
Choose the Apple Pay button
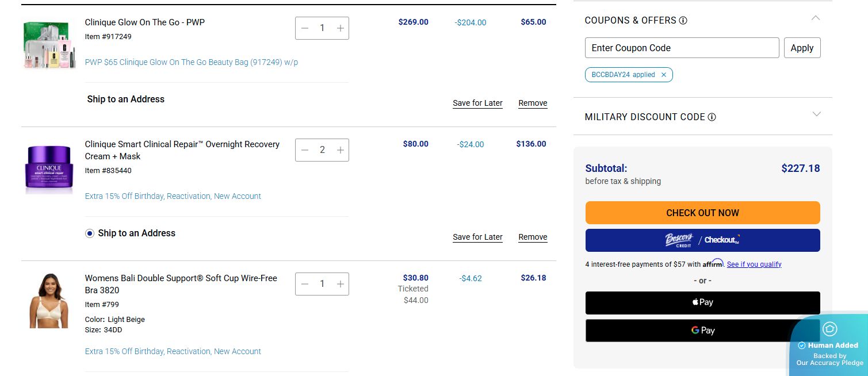[x=702, y=302]
